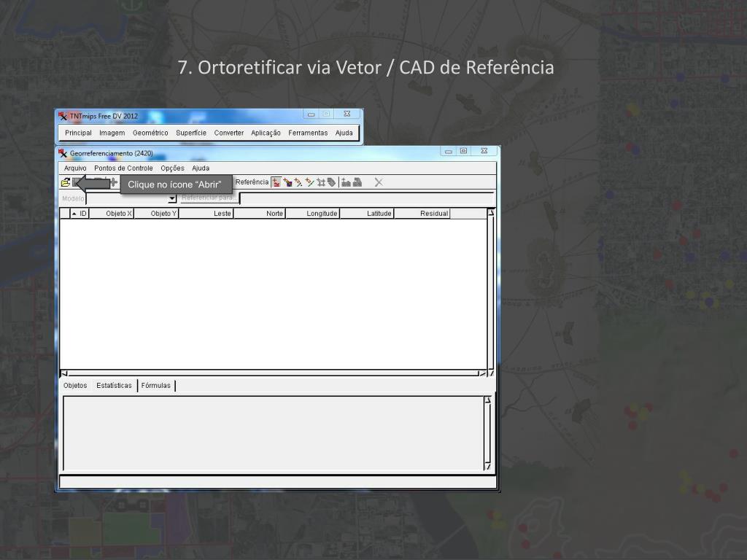Click the tag label toolbar icon
This screenshot has height=560, width=747.
pos(332,182)
